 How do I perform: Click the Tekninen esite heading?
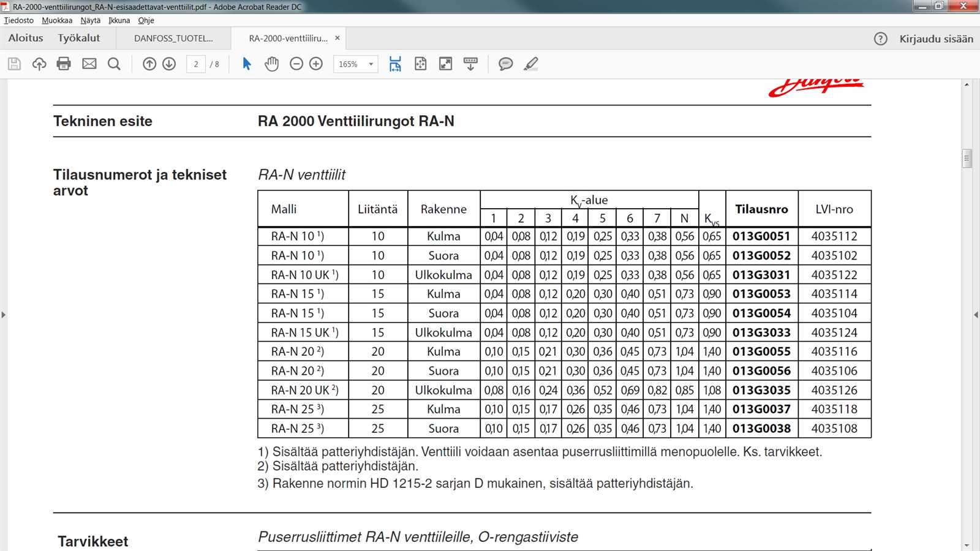point(103,121)
